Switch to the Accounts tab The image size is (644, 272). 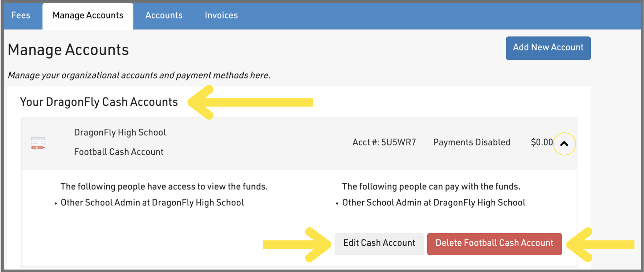click(164, 16)
